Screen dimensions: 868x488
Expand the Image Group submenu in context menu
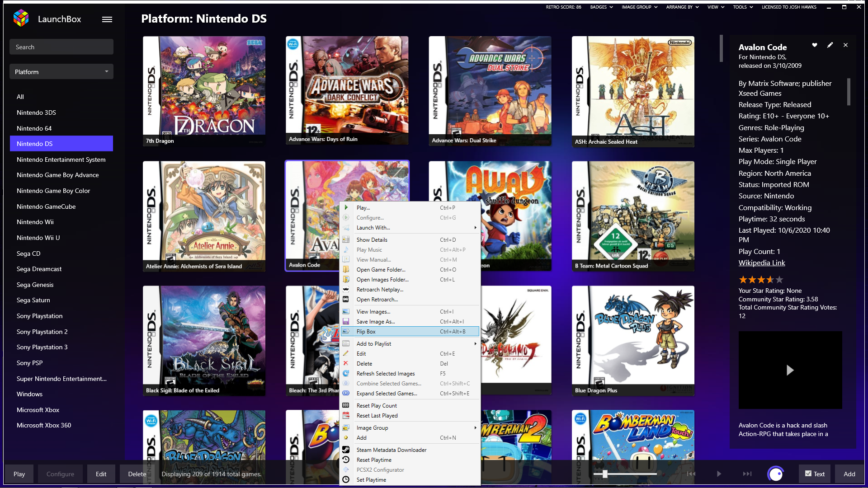click(410, 427)
